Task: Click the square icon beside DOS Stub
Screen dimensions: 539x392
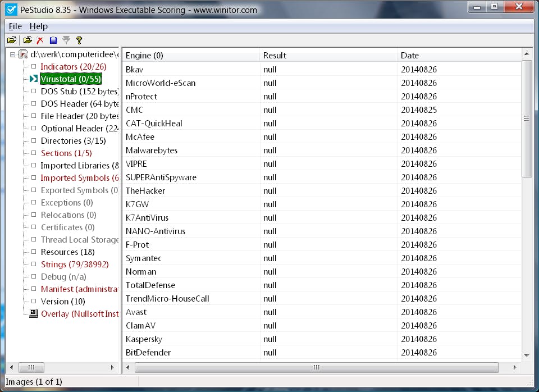Action: pyautogui.click(x=34, y=91)
